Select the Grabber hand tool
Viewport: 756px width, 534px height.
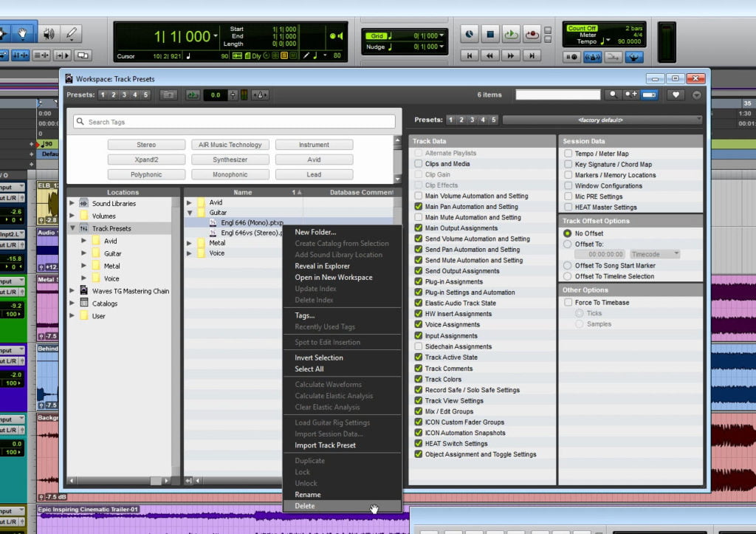coord(21,34)
